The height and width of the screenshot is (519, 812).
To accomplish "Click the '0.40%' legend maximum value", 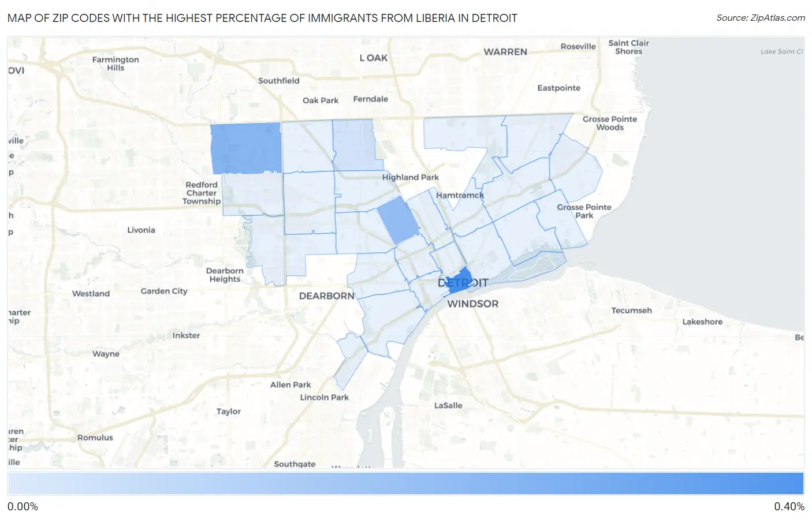I will 789,507.
